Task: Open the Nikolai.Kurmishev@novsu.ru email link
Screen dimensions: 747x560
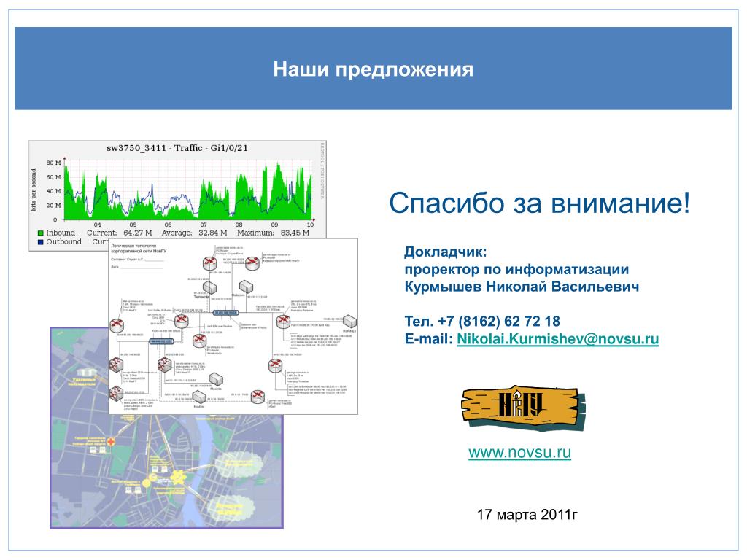Action: [x=557, y=338]
